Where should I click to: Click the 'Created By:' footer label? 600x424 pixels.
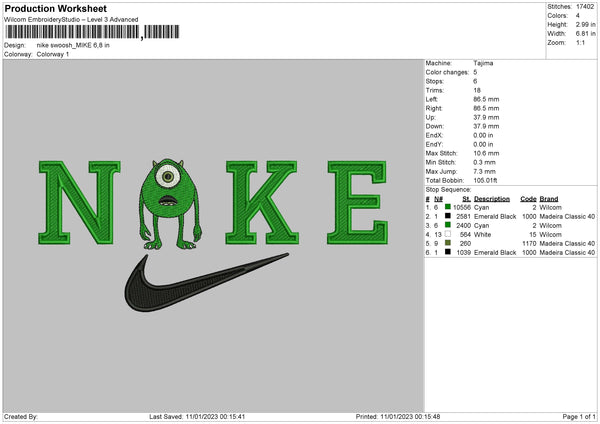21,417
